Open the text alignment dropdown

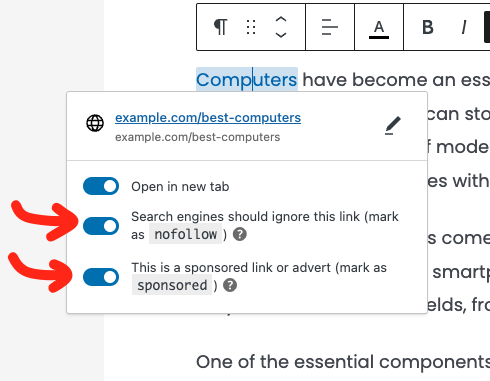[330, 27]
